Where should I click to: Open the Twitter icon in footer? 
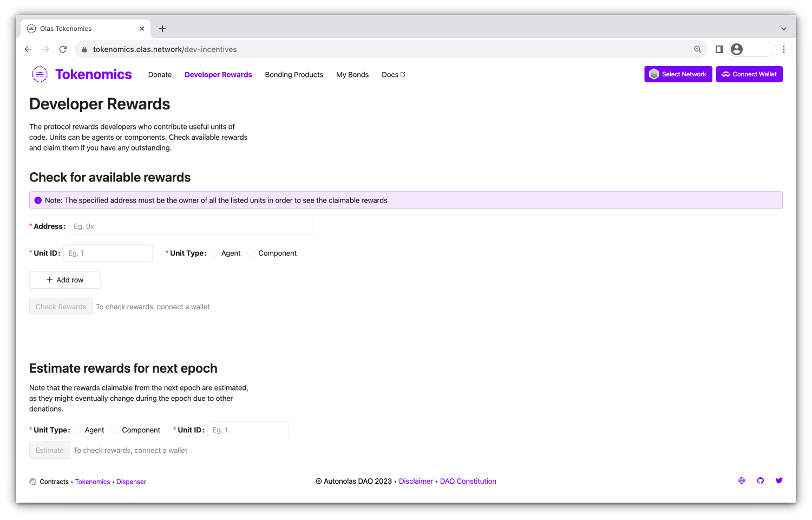778,480
